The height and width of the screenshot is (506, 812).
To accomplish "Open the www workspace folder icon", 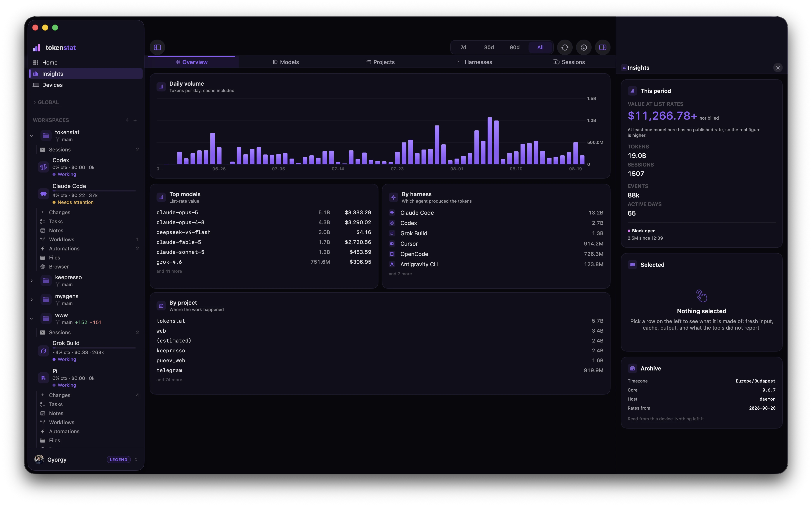I will point(46,318).
